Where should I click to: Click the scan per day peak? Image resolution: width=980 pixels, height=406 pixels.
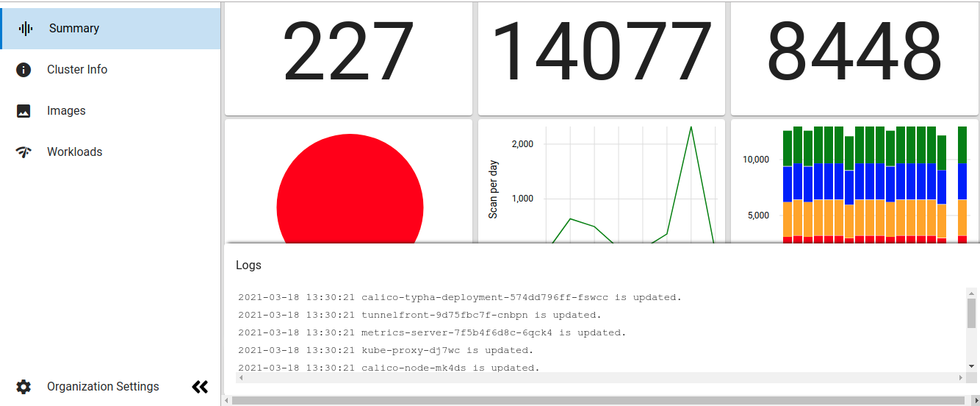pyautogui.click(x=691, y=128)
